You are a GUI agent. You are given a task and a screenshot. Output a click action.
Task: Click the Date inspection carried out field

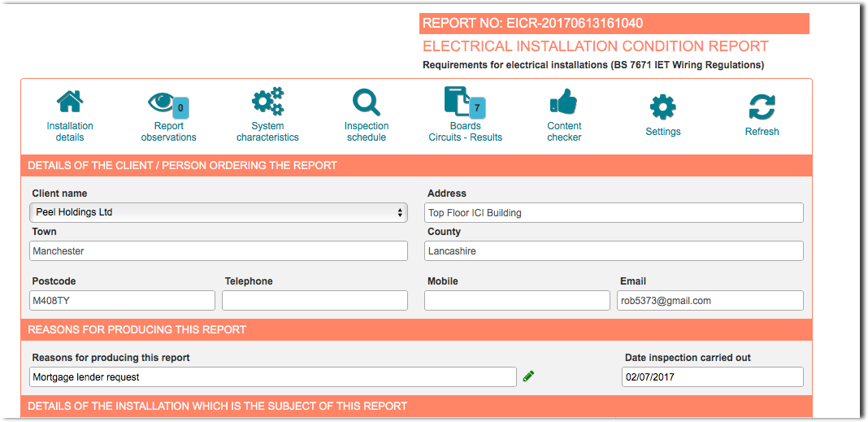pos(713,377)
